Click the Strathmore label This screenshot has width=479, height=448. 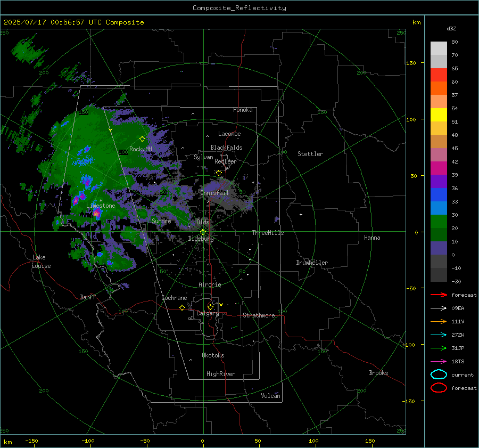click(259, 315)
